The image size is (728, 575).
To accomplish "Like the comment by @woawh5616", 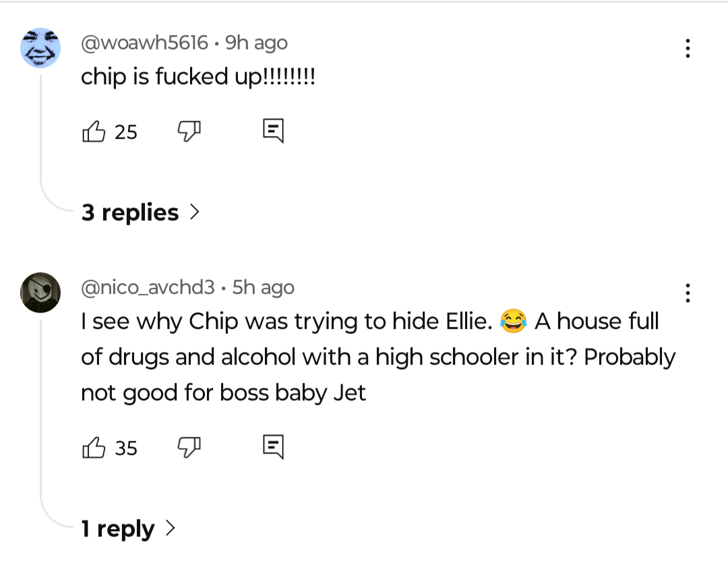I will click(x=93, y=131).
